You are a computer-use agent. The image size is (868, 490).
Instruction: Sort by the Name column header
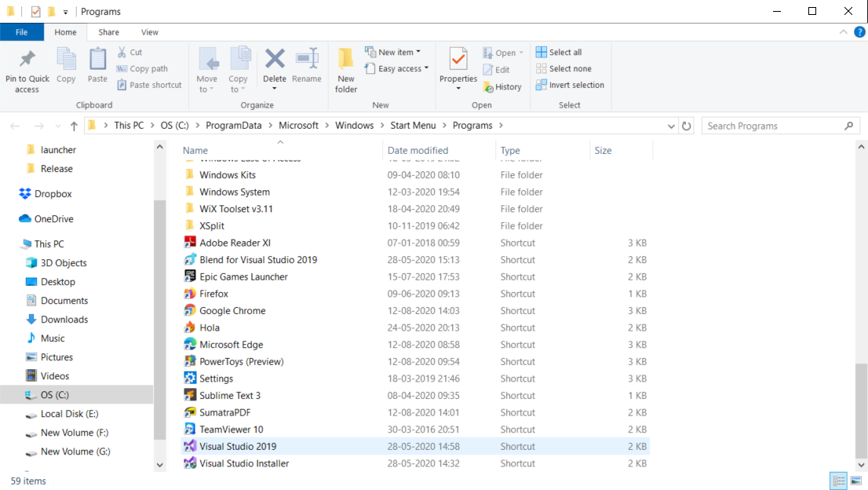coord(195,151)
